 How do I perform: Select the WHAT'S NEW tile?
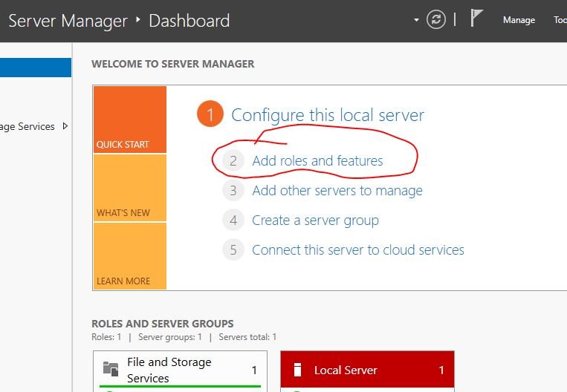tap(130, 188)
